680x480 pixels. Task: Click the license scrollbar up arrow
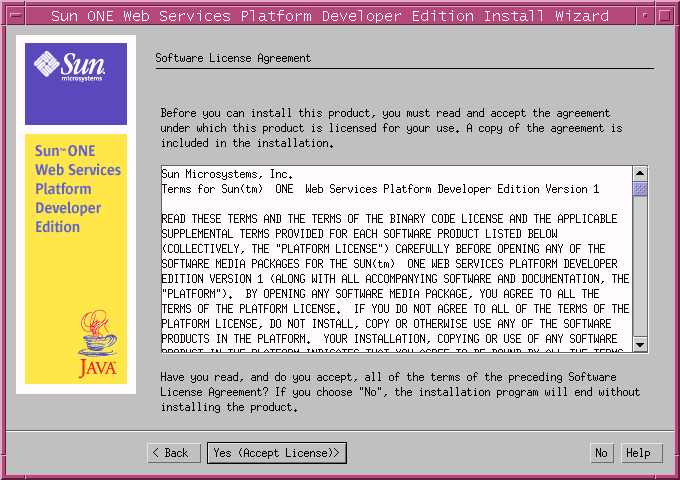point(640,173)
